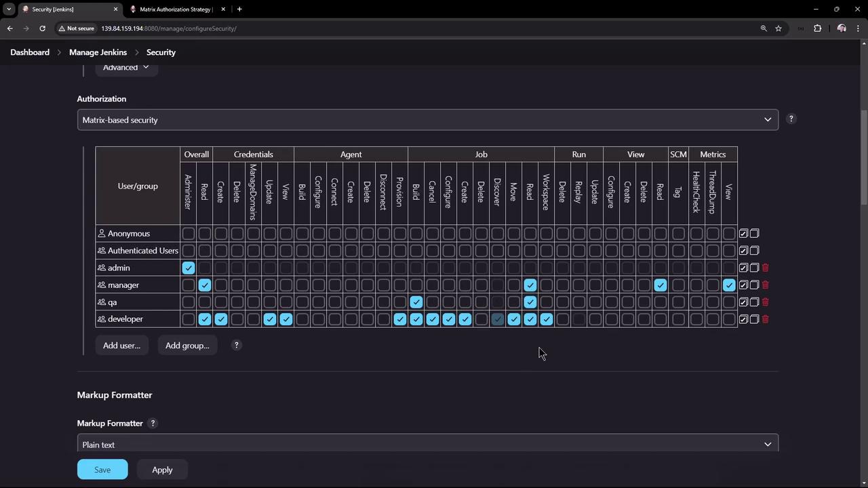868x488 pixels.
Task: Open the Security breadcrumb
Action: 161,52
